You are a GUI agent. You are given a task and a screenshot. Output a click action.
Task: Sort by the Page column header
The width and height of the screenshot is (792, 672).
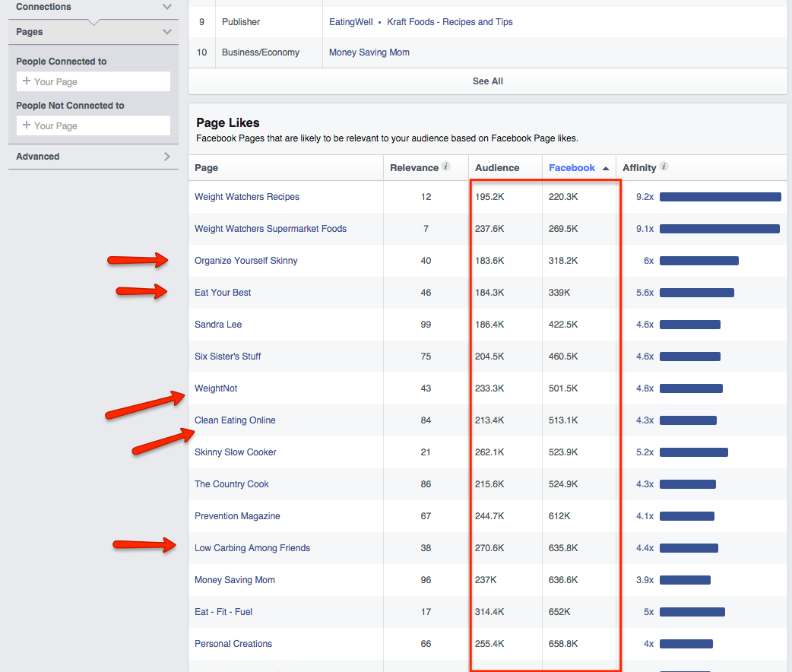(x=206, y=168)
